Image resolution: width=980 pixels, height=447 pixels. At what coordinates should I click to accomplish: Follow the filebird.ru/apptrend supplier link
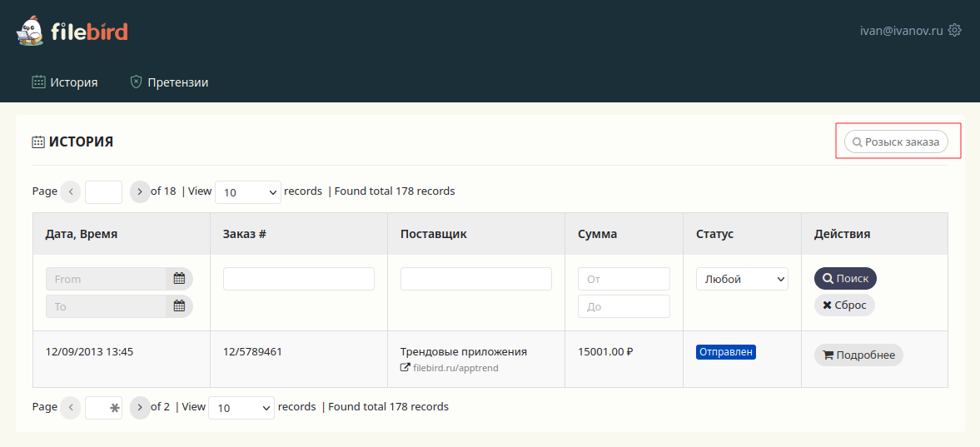click(x=455, y=368)
